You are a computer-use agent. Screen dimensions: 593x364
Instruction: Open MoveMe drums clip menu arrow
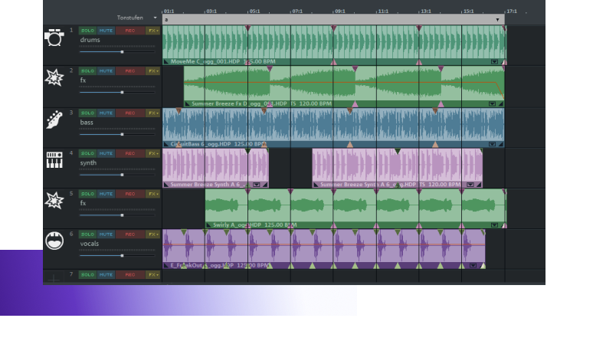[494, 61]
